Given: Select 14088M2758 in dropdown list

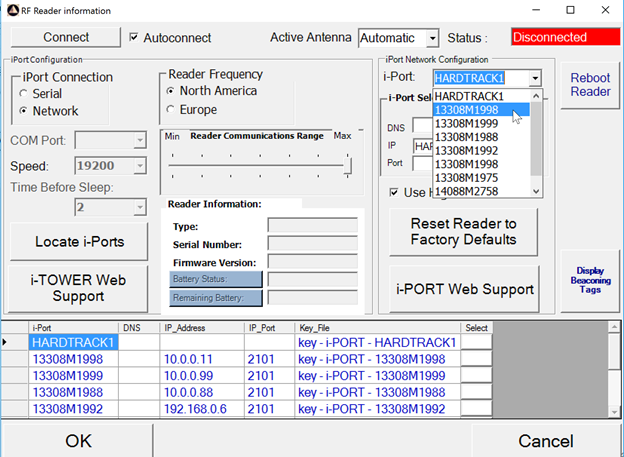Looking at the screenshot, I should (482, 191).
